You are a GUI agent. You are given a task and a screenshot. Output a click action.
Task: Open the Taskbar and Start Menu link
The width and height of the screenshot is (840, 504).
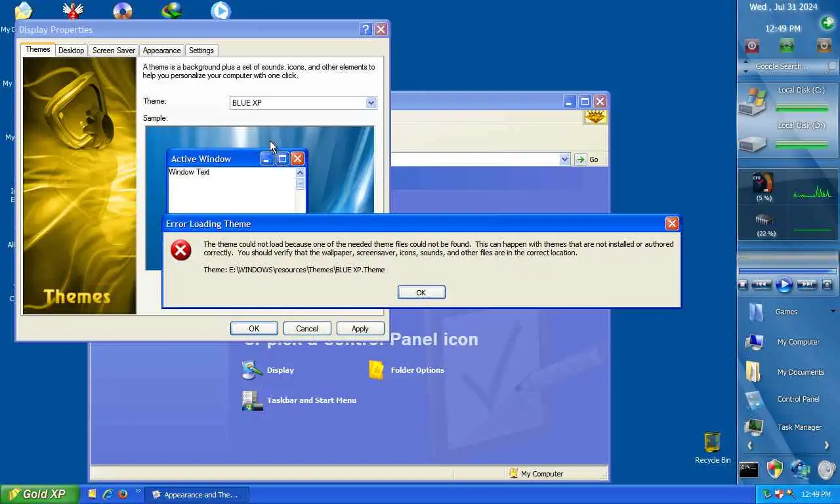[312, 400]
